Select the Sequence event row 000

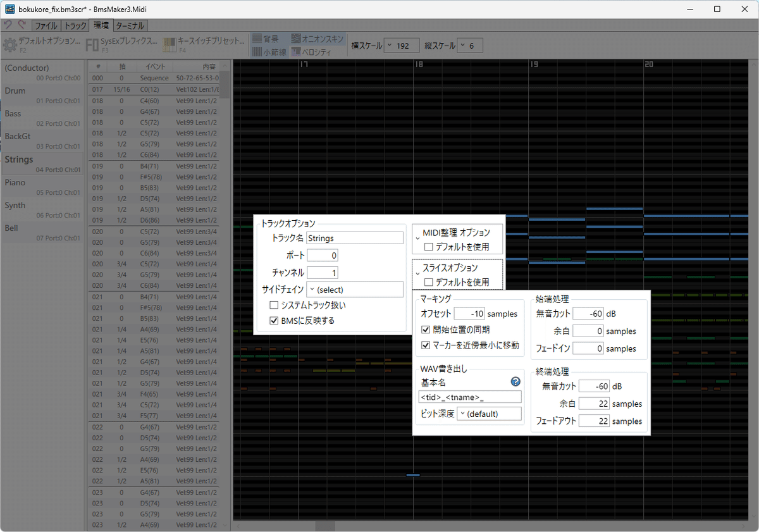click(x=154, y=78)
